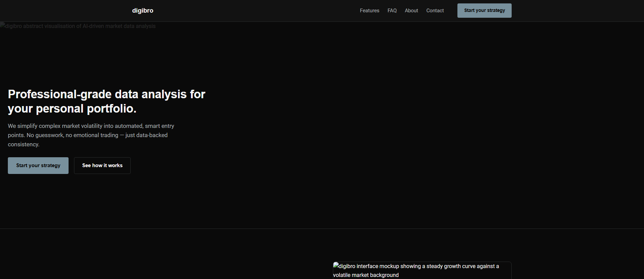Click hero Start your strategy button
This screenshot has height=279, width=644.
[38, 165]
